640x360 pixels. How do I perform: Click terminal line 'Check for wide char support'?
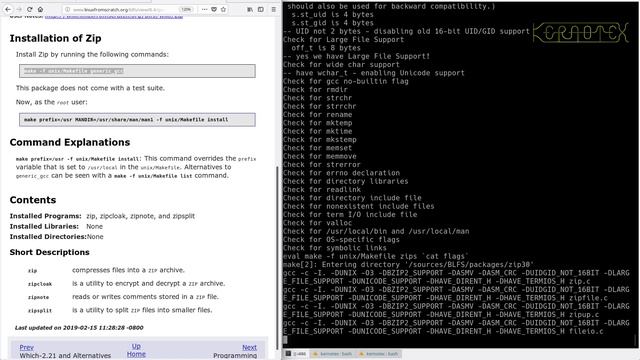[342, 64]
